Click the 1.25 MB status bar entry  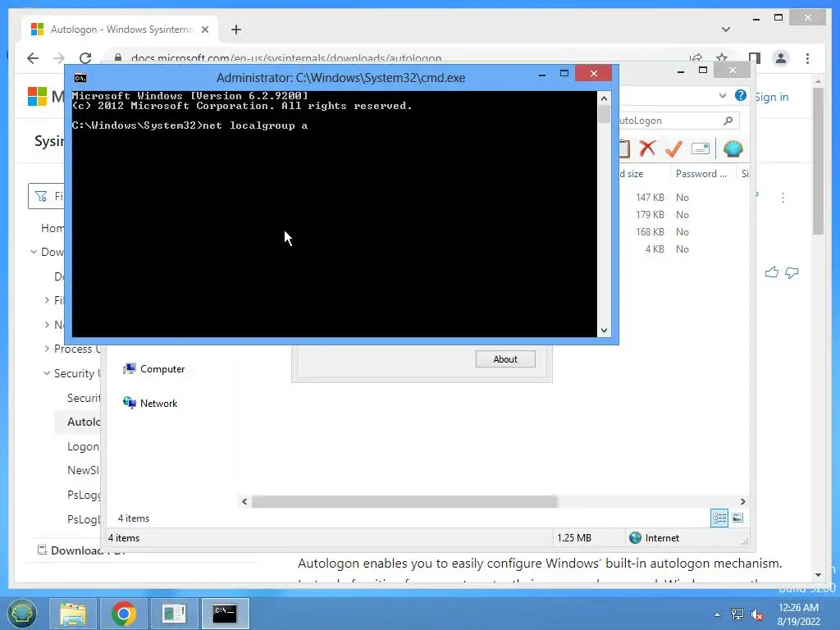click(574, 538)
